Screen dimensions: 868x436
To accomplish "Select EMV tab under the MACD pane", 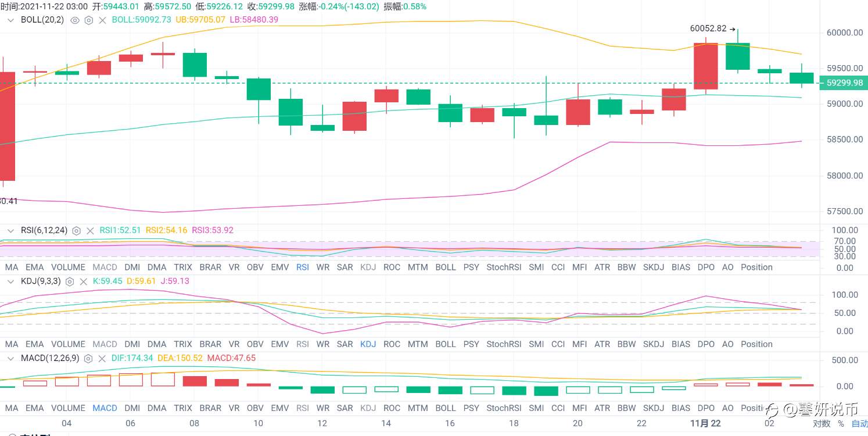I will click(280, 408).
